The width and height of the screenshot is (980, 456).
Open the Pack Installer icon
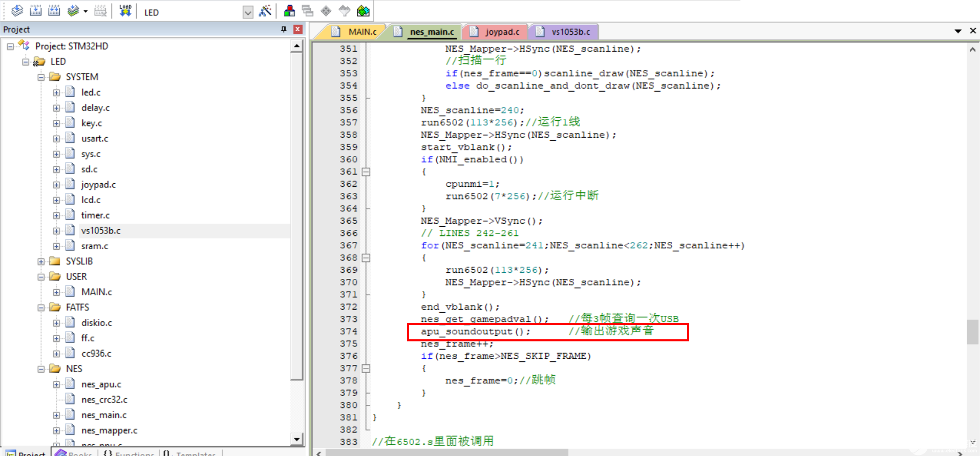[x=363, y=11]
